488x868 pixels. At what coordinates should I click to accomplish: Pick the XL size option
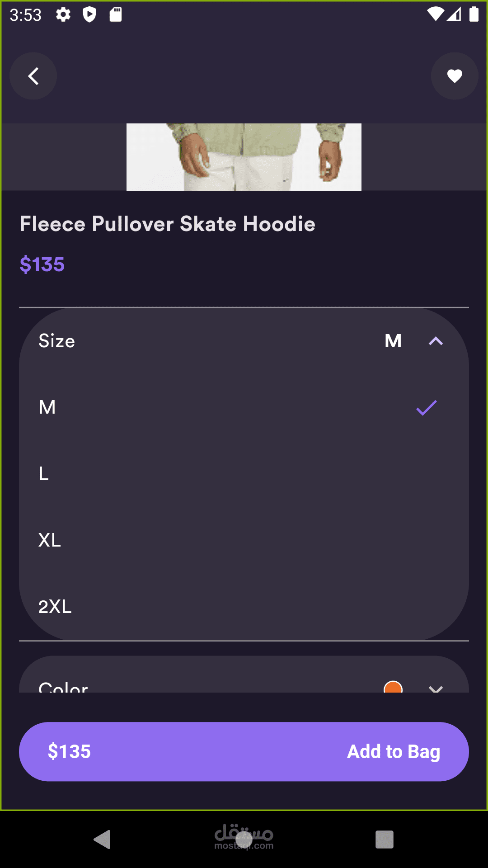point(244,540)
